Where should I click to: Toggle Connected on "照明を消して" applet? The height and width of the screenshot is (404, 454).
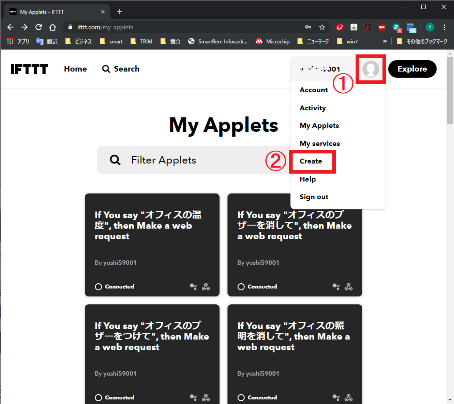(257, 397)
